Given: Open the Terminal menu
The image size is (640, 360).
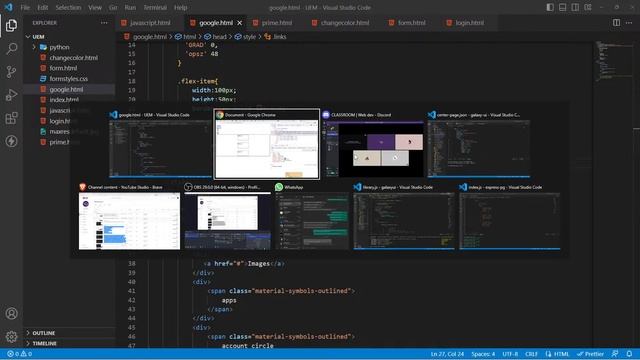Looking at the screenshot, I should click(x=155, y=7).
